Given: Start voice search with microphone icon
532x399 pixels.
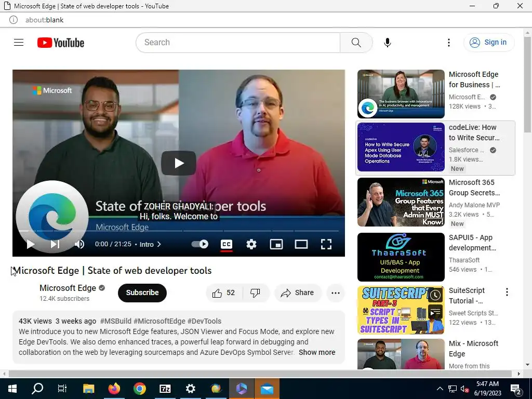Looking at the screenshot, I should 388,43.
